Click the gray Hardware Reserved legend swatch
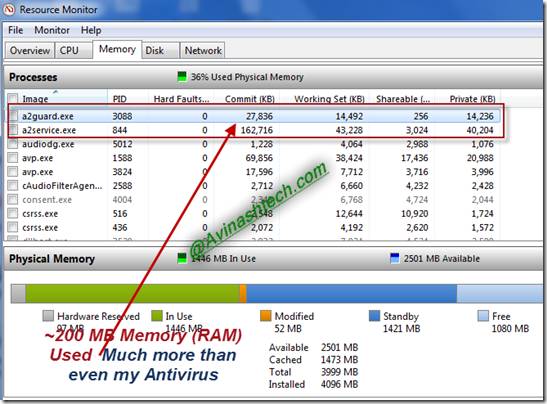Viewport: 547px width, 404px height. pyautogui.click(x=48, y=316)
